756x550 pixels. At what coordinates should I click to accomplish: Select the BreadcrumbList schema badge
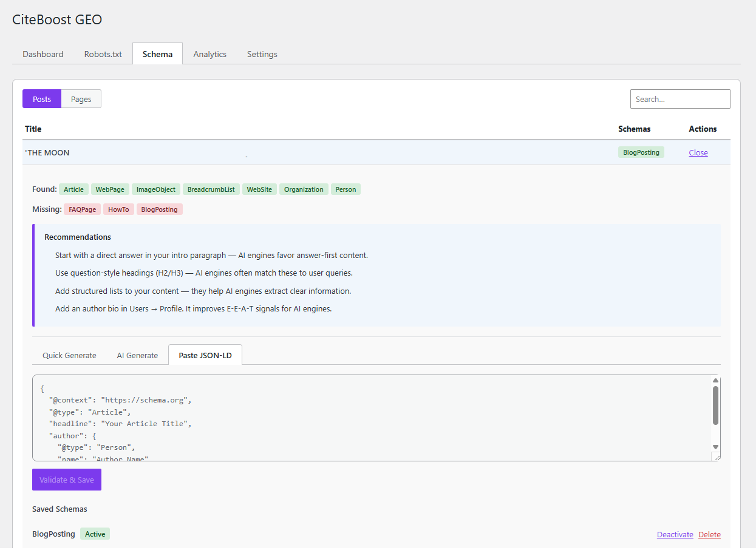coord(211,189)
